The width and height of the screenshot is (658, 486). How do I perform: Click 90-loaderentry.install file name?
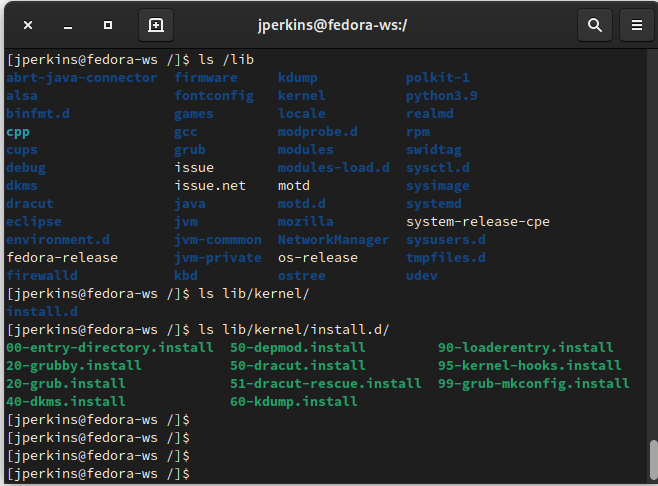[525, 348]
